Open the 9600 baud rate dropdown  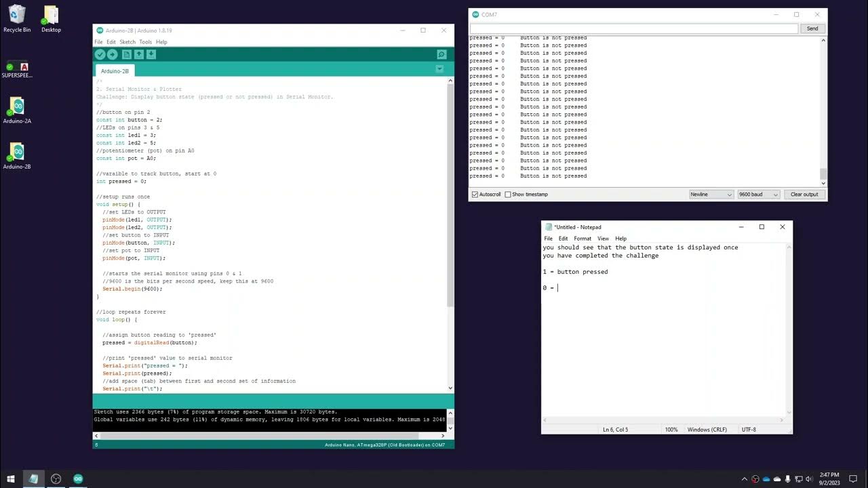click(x=759, y=195)
